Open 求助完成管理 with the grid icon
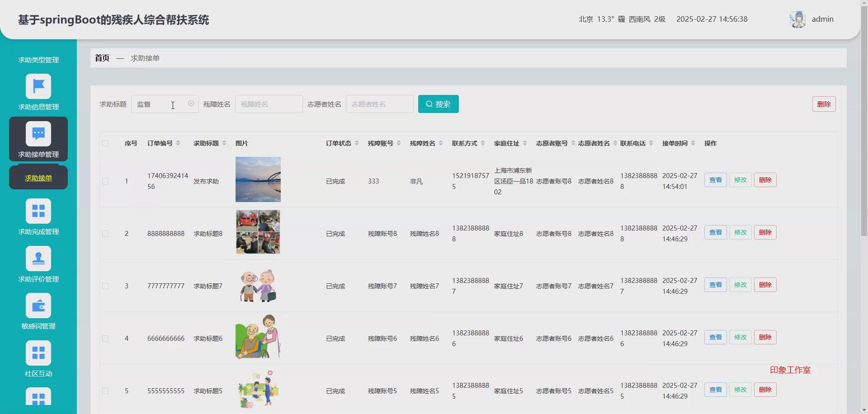Viewport: 868px width, 414px height. tap(38, 211)
